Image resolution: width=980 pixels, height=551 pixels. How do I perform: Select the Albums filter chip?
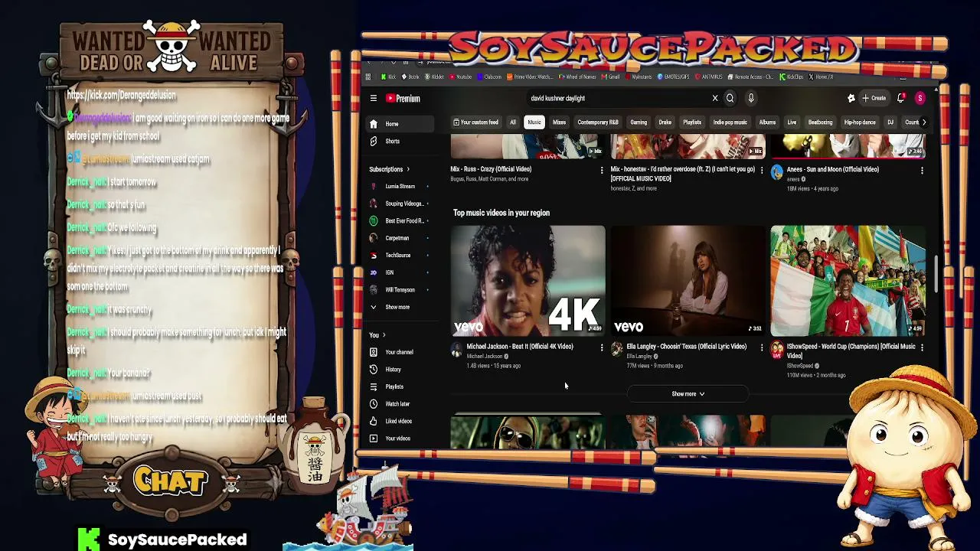[767, 122]
